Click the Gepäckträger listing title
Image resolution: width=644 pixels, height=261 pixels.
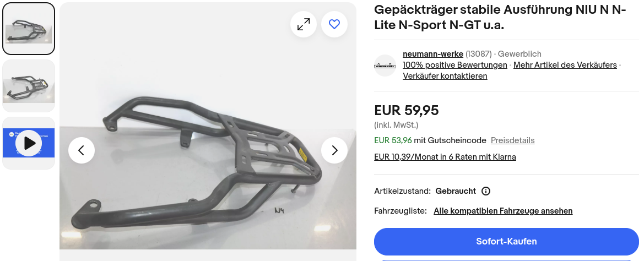point(500,17)
